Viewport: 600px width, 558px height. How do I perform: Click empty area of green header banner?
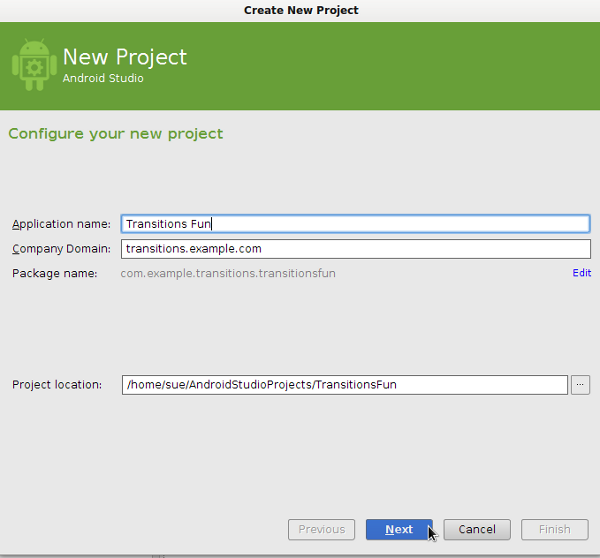(383, 65)
